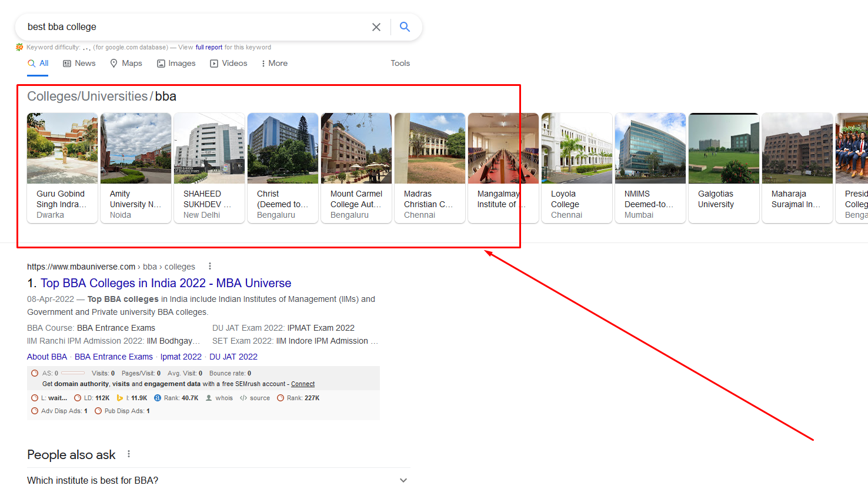868x492 pixels.
Task: Expand 'Which institute is best for BBA?' question
Action: (219, 480)
